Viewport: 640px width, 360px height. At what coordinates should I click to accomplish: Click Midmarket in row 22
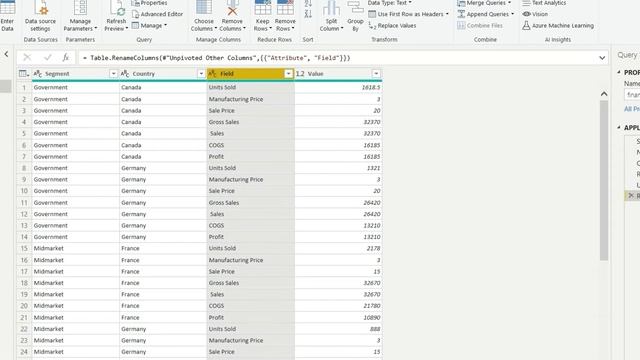[x=49, y=329]
